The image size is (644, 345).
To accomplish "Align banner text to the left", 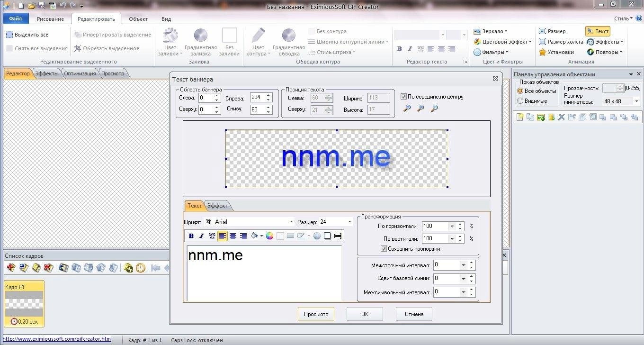I will tap(222, 236).
